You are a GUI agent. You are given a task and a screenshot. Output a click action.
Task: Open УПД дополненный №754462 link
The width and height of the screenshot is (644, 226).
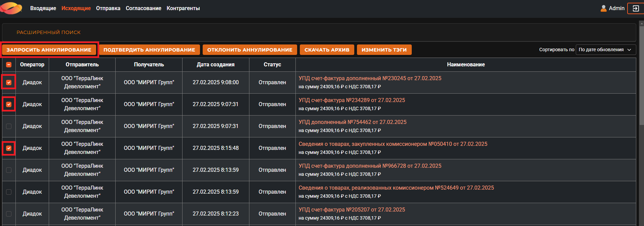point(353,122)
